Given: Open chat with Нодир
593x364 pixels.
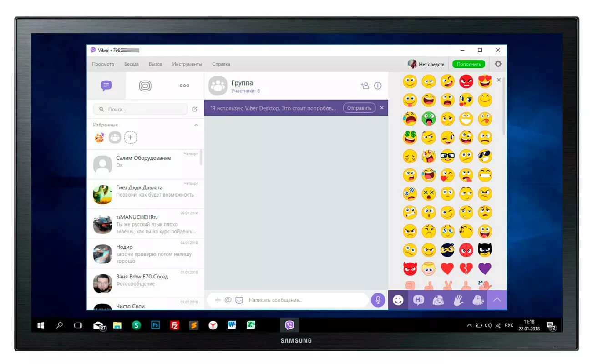Looking at the screenshot, I should coord(145,253).
